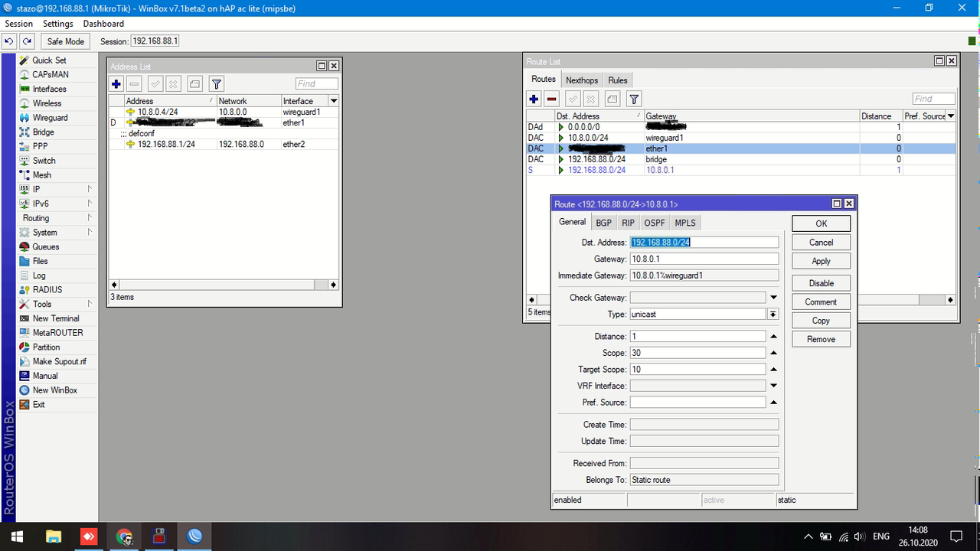
Task: Click Find box in Address List
Action: (317, 84)
